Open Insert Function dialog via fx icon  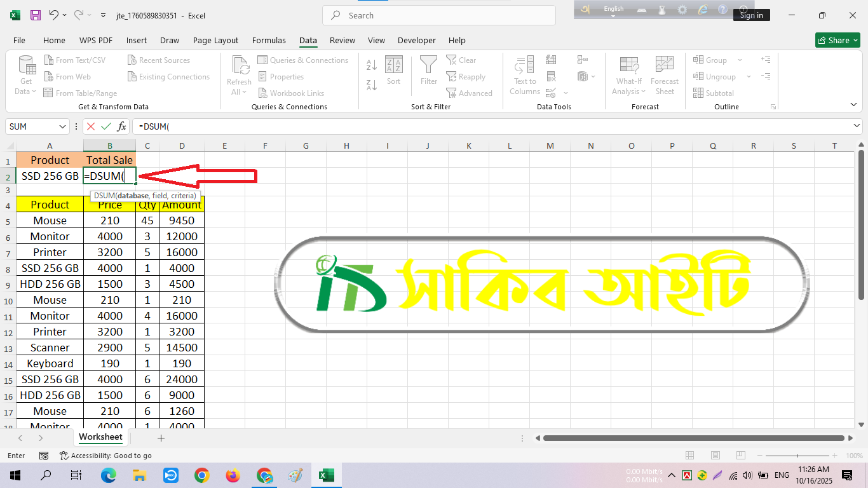121,126
